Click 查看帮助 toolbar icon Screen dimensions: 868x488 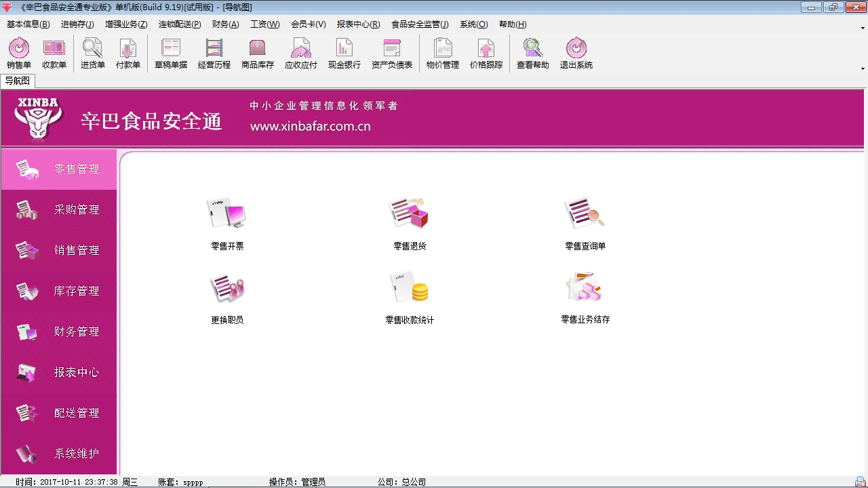(x=533, y=54)
